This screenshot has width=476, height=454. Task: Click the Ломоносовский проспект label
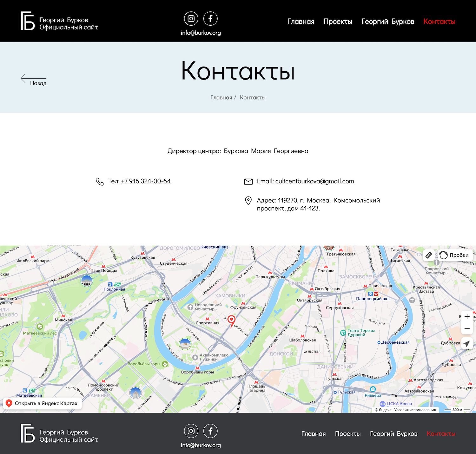[x=103, y=387]
